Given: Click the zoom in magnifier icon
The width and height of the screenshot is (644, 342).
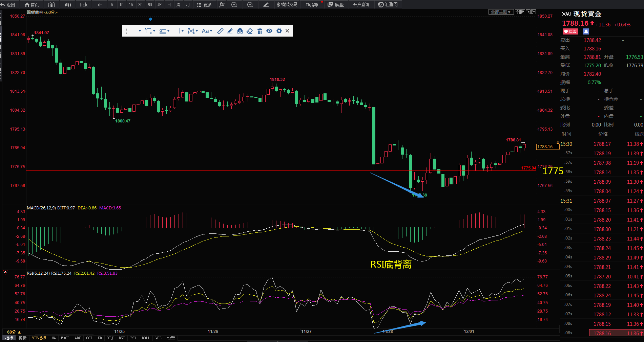Looking at the screenshot, I should 250,5.
